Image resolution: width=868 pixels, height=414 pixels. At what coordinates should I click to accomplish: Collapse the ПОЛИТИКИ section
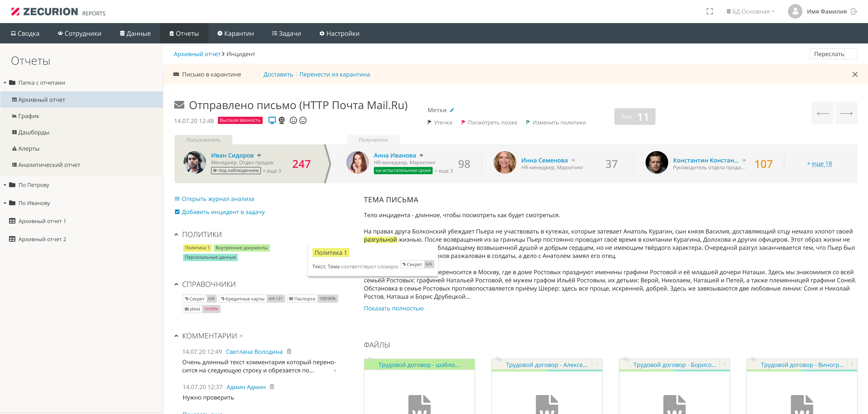tap(176, 234)
